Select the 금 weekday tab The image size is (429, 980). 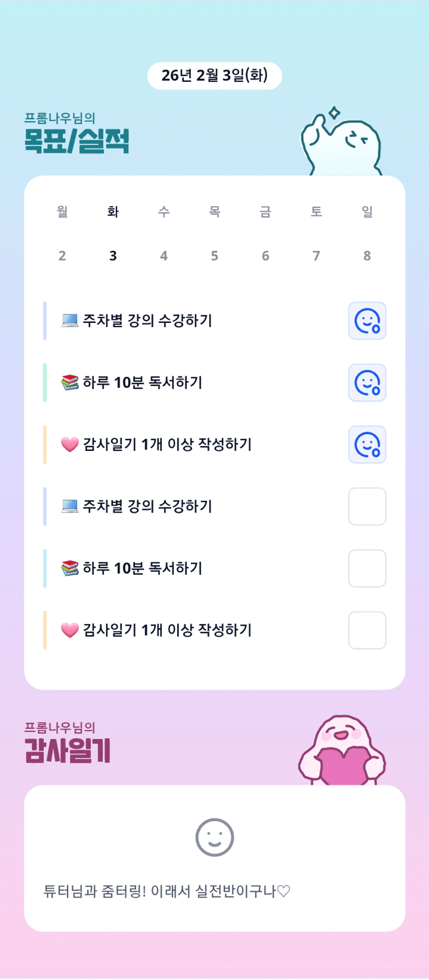265,211
